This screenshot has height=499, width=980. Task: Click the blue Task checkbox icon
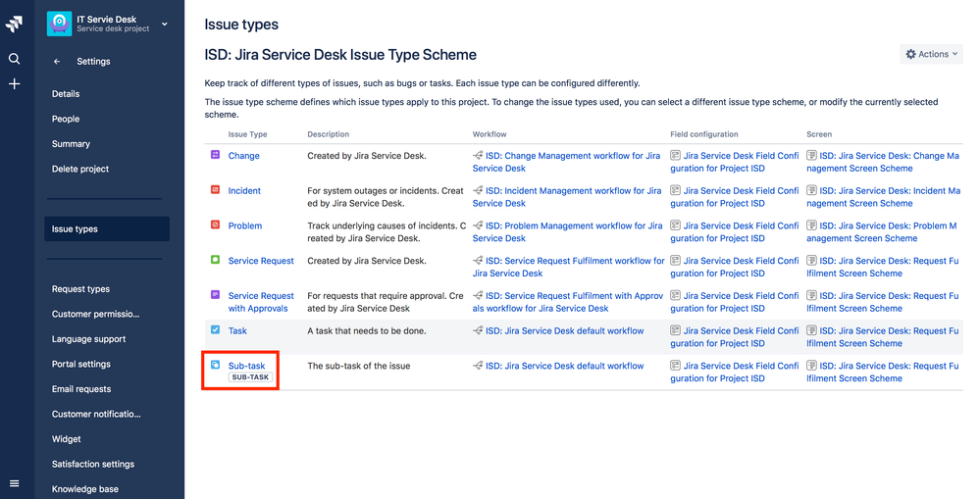tap(215, 329)
